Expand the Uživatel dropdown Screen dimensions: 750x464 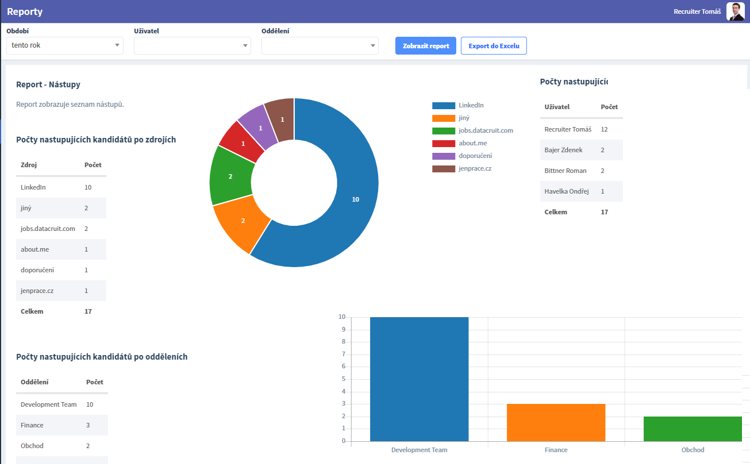pos(192,45)
